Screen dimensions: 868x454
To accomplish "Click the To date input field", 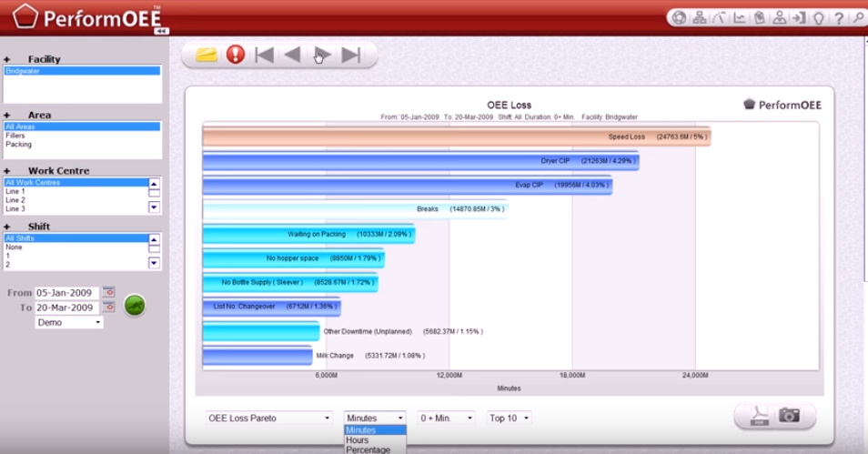I will click(x=67, y=308).
